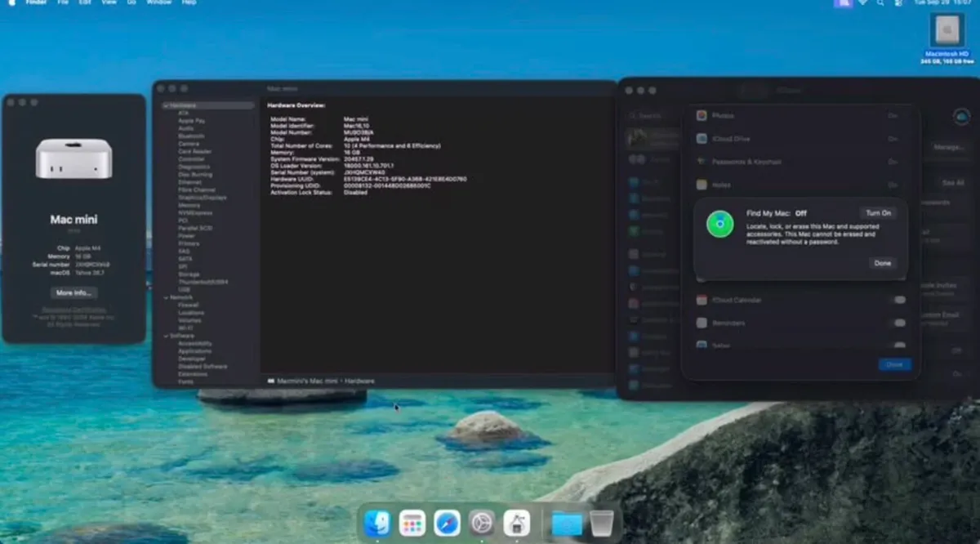980x544 pixels.
Task: Open the Passwords & Keychain row showing On
Action: click(x=801, y=162)
